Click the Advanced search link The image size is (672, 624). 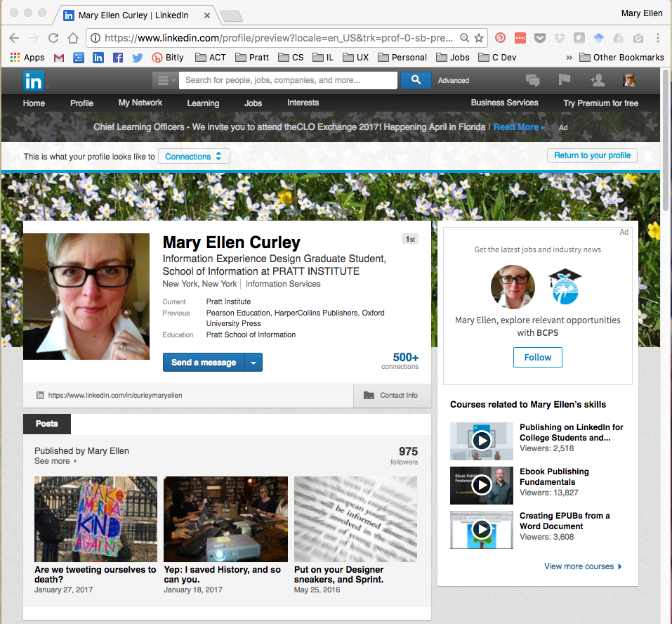click(x=454, y=80)
